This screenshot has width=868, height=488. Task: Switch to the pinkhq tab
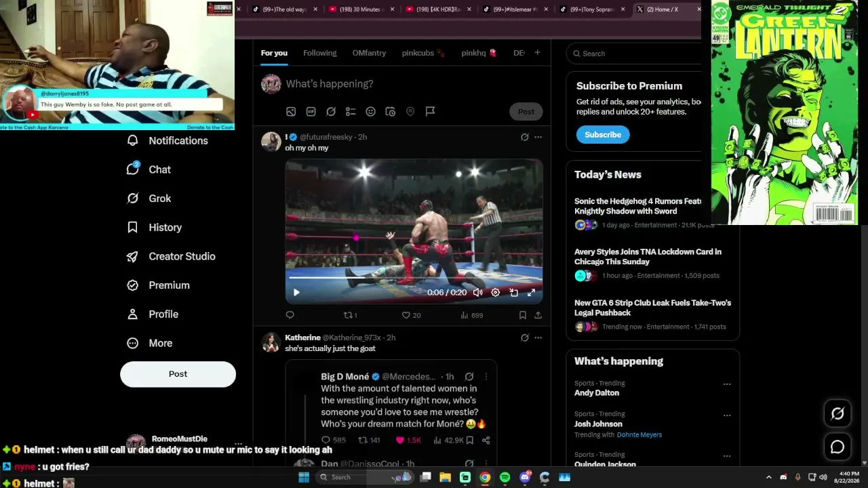479,53
